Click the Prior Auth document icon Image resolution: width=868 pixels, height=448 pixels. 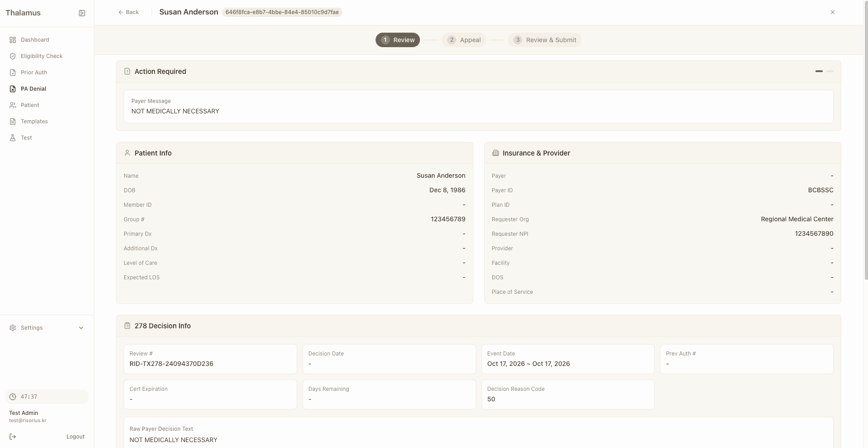click(x=13, y=73)
